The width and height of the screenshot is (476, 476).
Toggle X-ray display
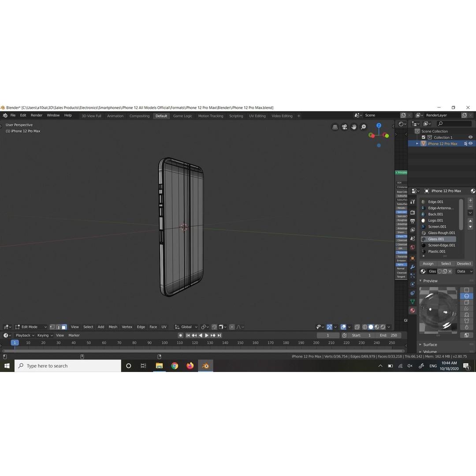357,327
